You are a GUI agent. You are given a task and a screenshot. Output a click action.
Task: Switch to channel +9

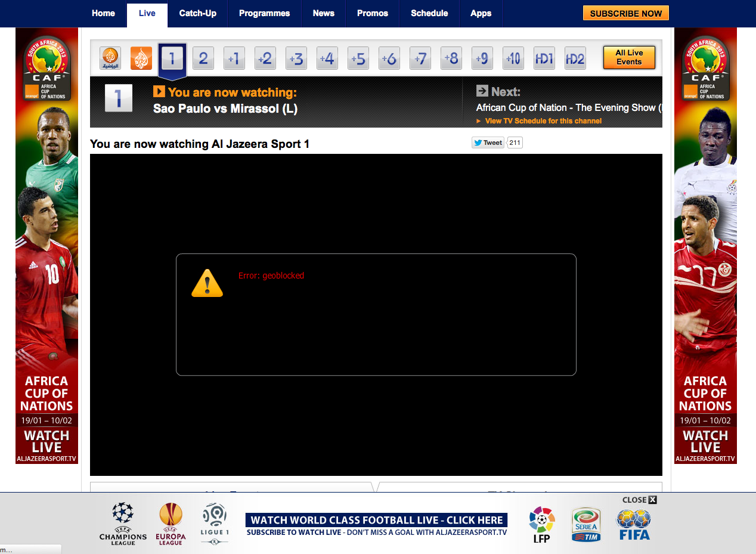point(482,58)
